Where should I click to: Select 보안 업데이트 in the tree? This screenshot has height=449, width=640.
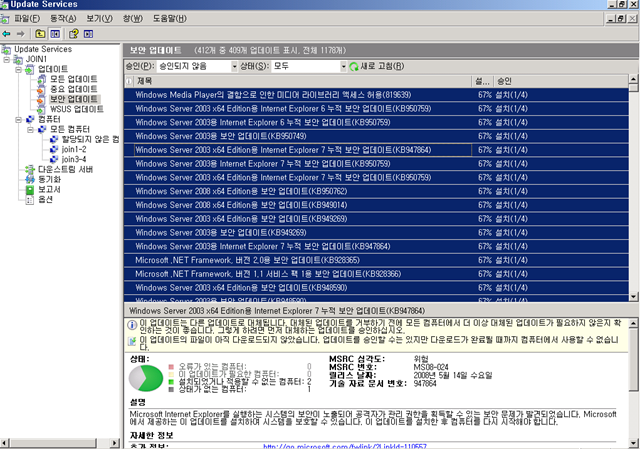pyautogui.click(x=73, y=99)
